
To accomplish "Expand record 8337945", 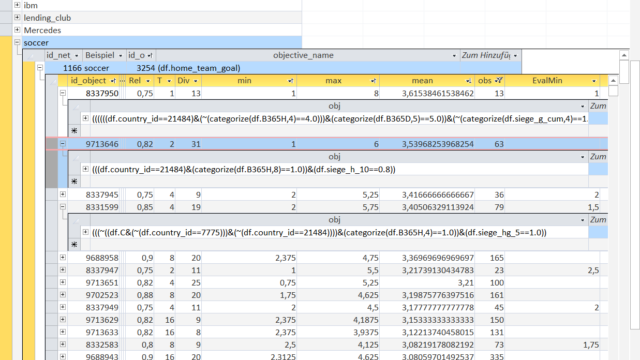I will [x=63, y=194].
